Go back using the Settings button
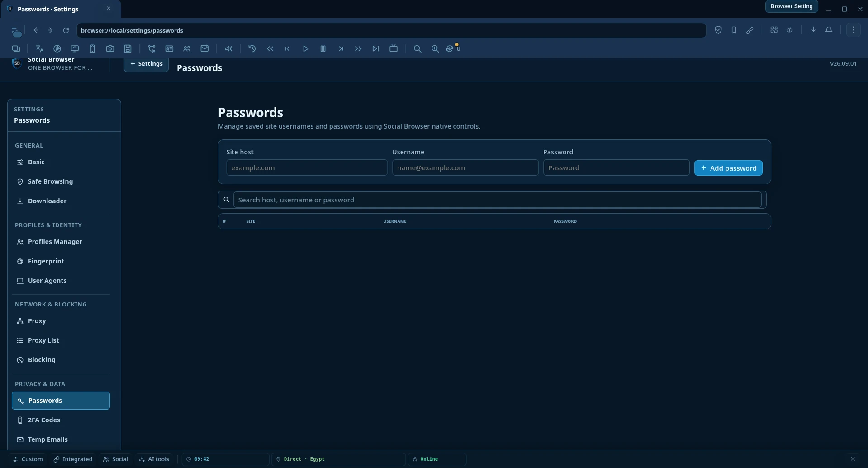 pyautogui.click(x=146, y=64)
